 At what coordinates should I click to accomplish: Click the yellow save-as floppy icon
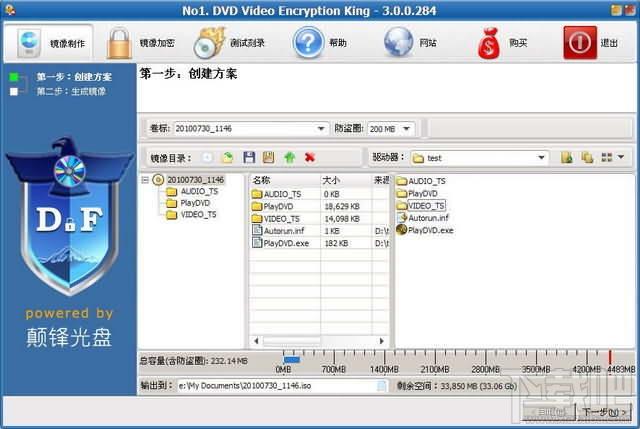click(268, 158)
